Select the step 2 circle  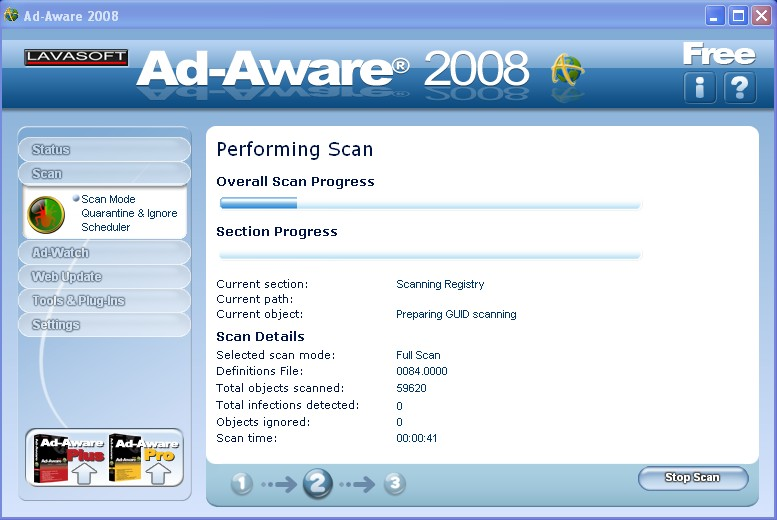[x=317, y=483]
